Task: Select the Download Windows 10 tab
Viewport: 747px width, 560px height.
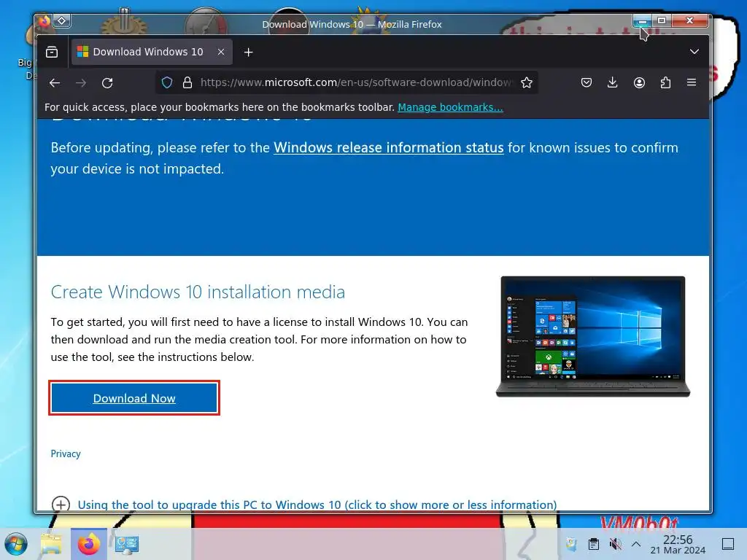Action: pyautogui.click(x=152, y=52)
